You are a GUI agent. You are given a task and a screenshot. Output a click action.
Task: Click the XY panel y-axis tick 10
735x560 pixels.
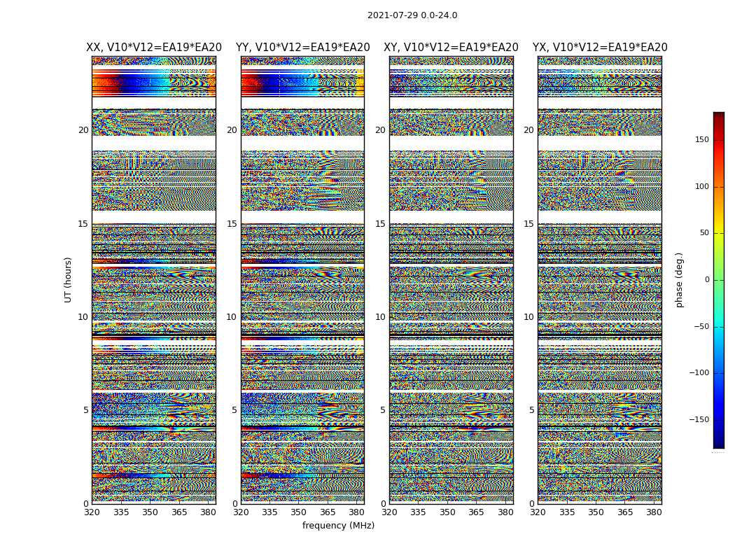380,317
